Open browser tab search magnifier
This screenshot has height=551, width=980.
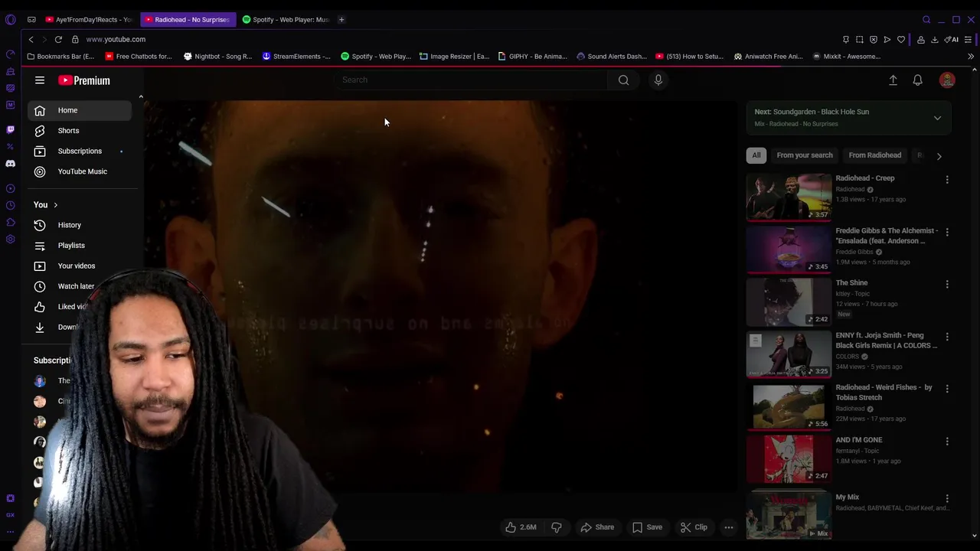[x=926, y=20]
